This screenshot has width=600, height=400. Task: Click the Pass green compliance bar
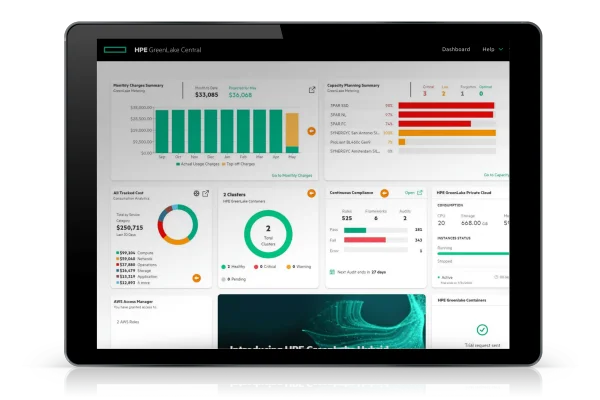pos(355,230)
